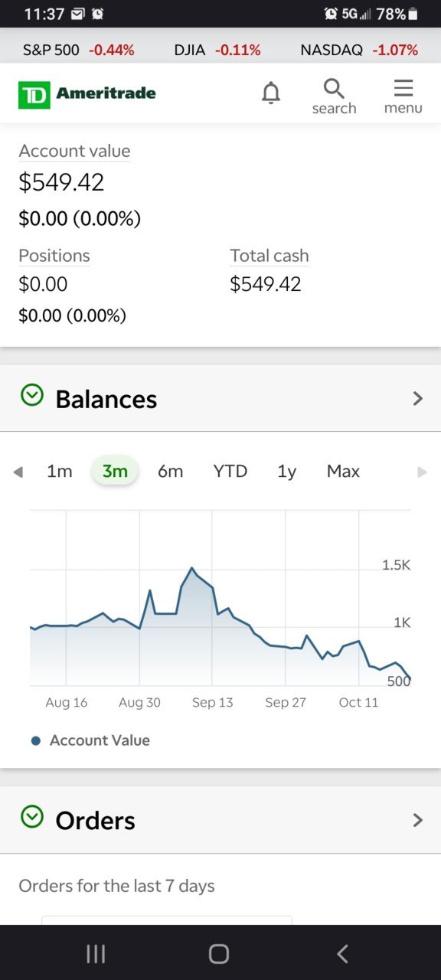
Task: Open Orders details right chevron
Action: pos(417,820)
